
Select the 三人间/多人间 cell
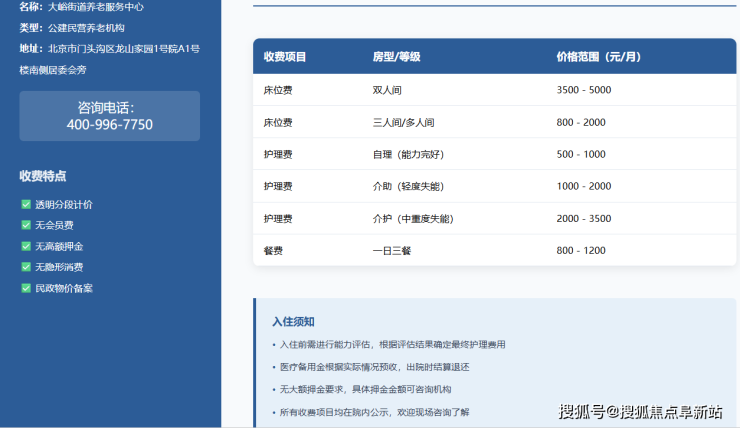coord(404,123)
